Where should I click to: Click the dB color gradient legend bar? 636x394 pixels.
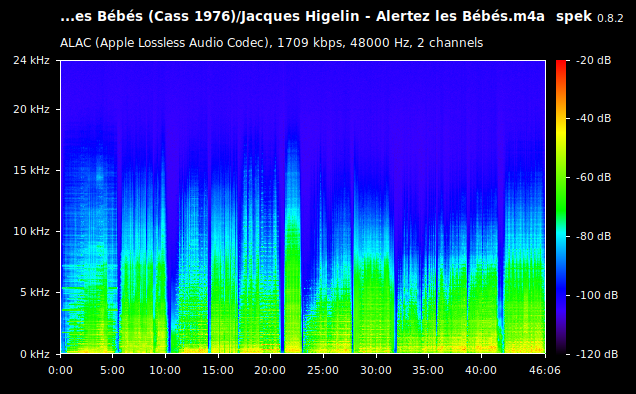[x=561, y=207]
